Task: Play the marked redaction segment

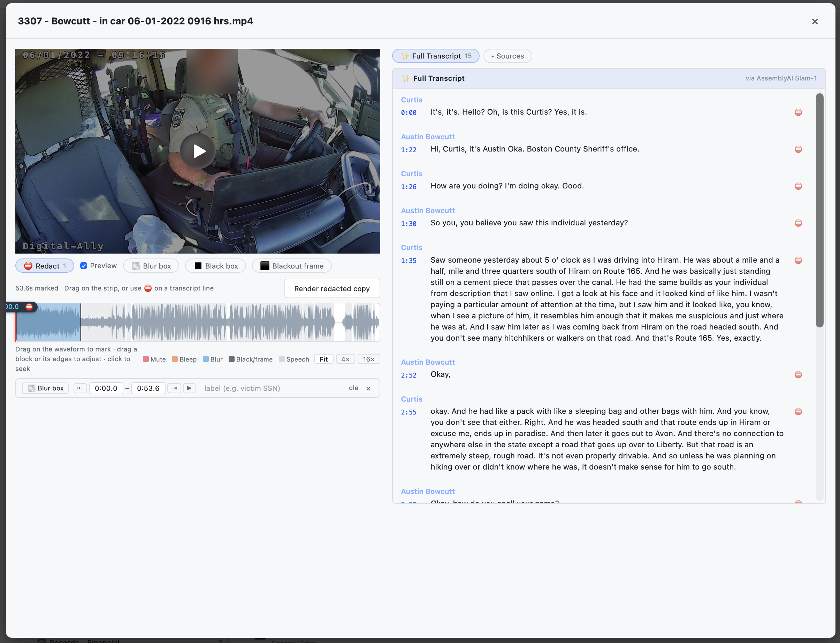Action: 189,388
